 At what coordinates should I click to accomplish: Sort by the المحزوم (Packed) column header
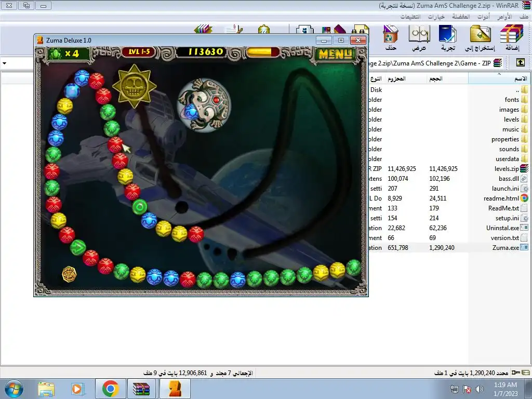pos(406,78)
